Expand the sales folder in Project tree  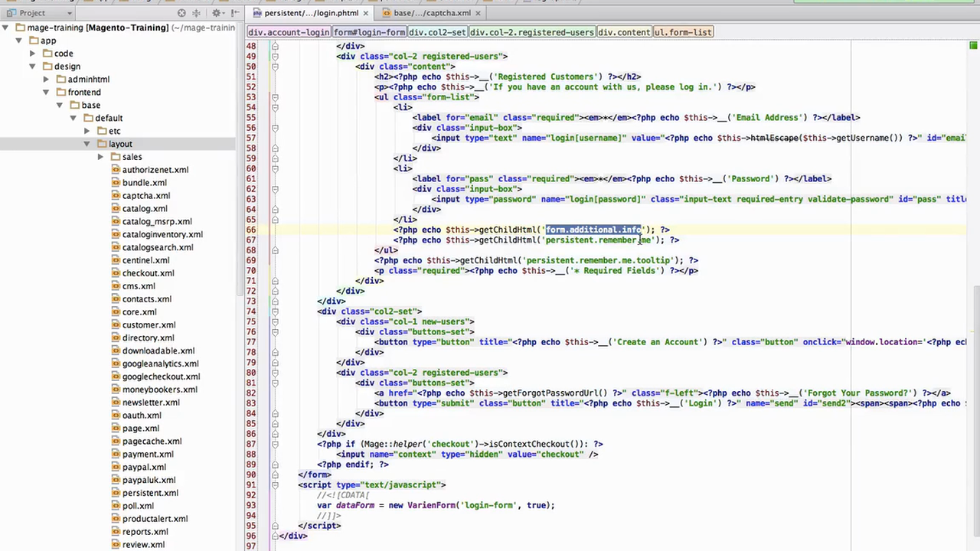click(x=100, y=156)
